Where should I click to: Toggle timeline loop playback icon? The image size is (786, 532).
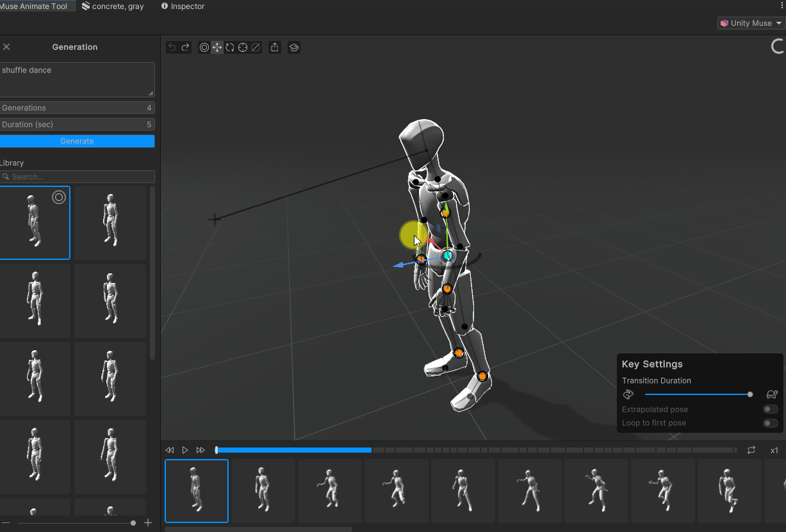(x=751, y=450)
